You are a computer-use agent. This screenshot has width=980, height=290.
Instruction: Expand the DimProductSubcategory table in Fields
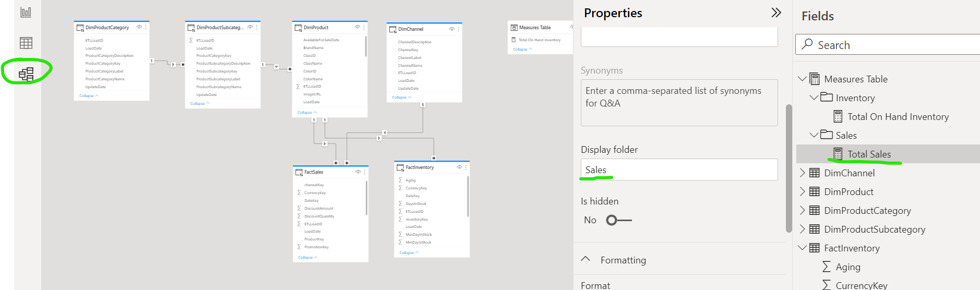coord(803,229)
